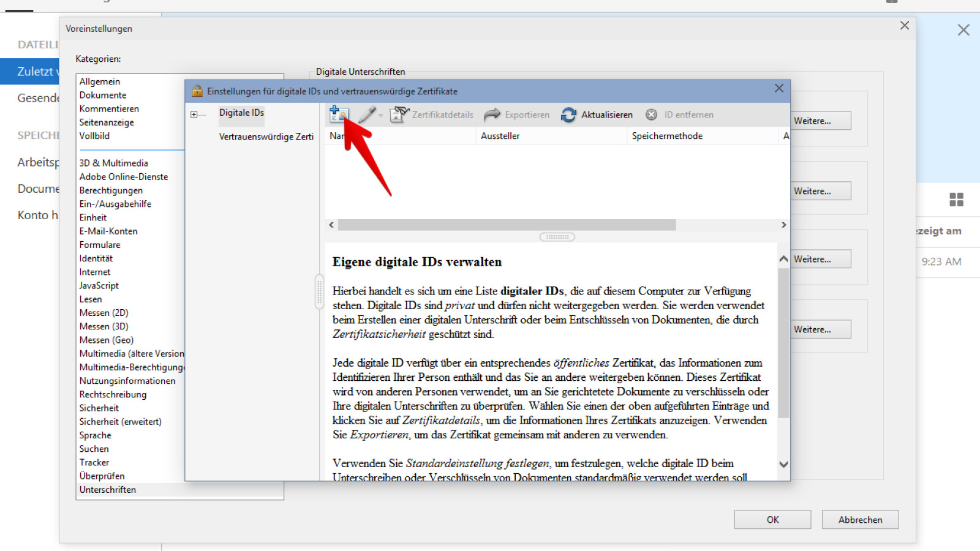Click the ID entfernen icon
Viewport: 980px width, 551px height.
click(x=651, y=114)
